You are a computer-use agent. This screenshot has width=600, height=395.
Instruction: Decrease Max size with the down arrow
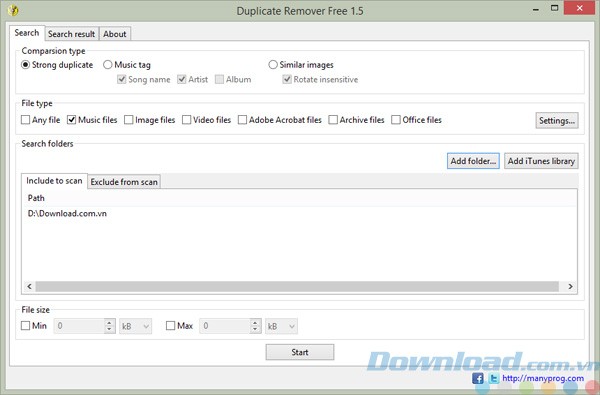[255, 330]
